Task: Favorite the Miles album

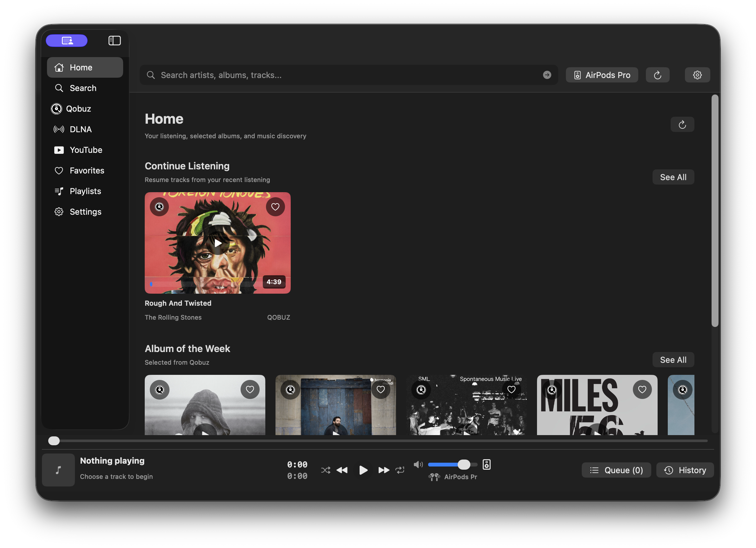Action: click(642, 389)
